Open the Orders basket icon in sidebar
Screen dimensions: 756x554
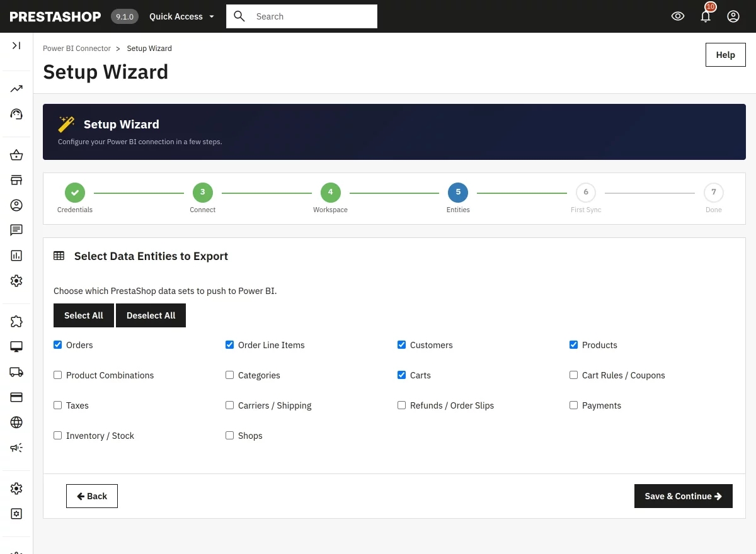16,155
